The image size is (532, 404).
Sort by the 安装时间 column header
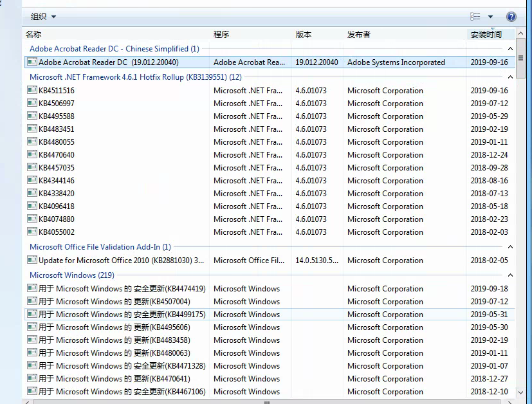(486, 34)
